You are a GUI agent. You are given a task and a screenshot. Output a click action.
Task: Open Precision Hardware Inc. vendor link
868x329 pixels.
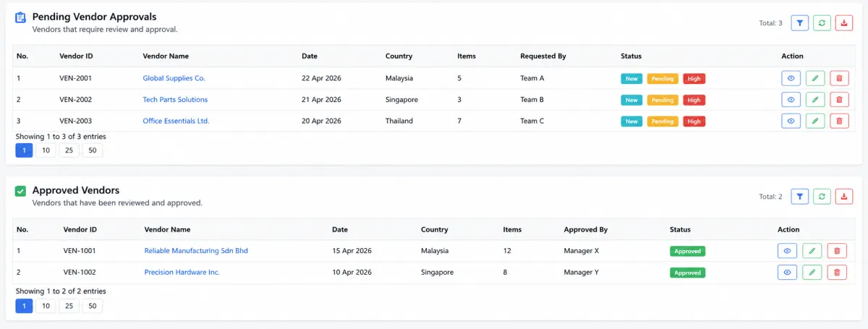(x=182, y=273)
